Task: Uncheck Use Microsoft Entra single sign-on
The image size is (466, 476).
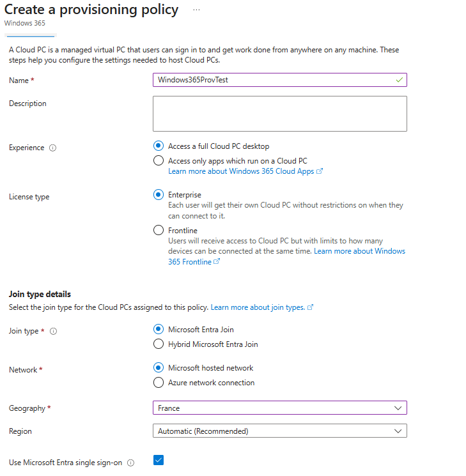Action: point(159,460)
